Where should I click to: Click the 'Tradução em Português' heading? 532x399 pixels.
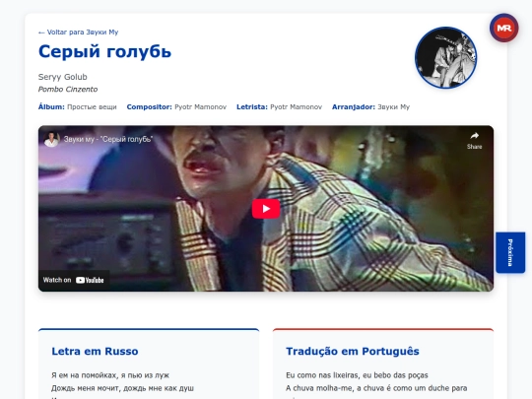(353, 351)
